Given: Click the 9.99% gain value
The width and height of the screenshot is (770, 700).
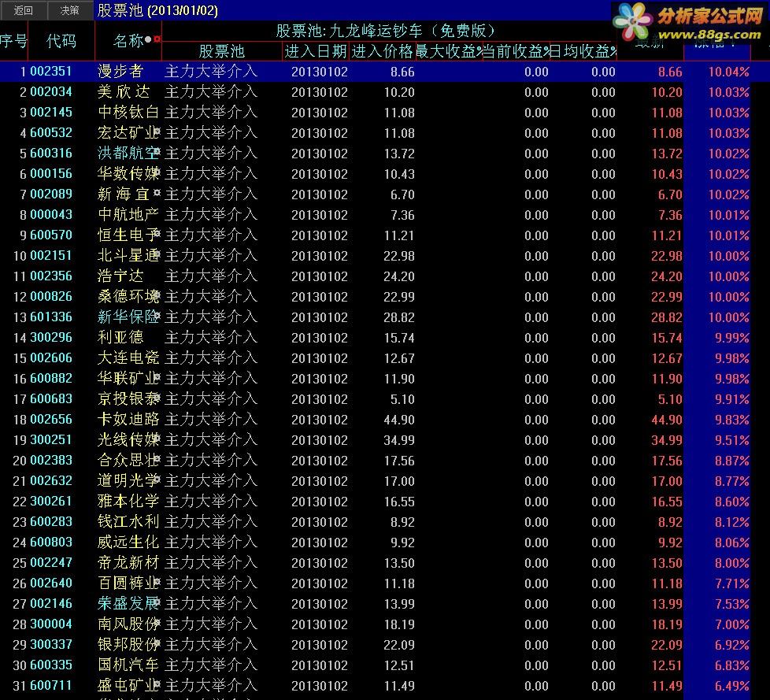Looking at the screenshot, I should pyautogui.click(x=732, y=338).
